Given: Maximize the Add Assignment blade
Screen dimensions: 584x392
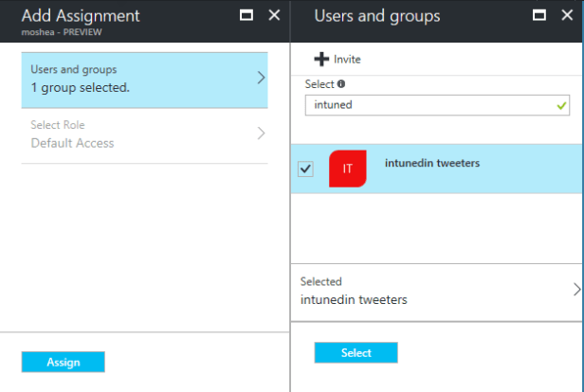Looking at the screenshot, I should click(246, 16).
